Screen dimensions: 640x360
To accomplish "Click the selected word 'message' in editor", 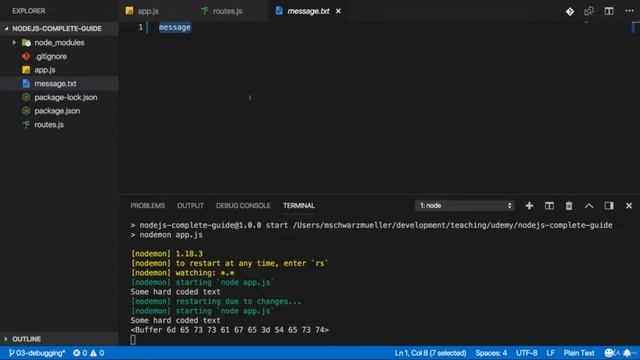I will pos(175,27).
